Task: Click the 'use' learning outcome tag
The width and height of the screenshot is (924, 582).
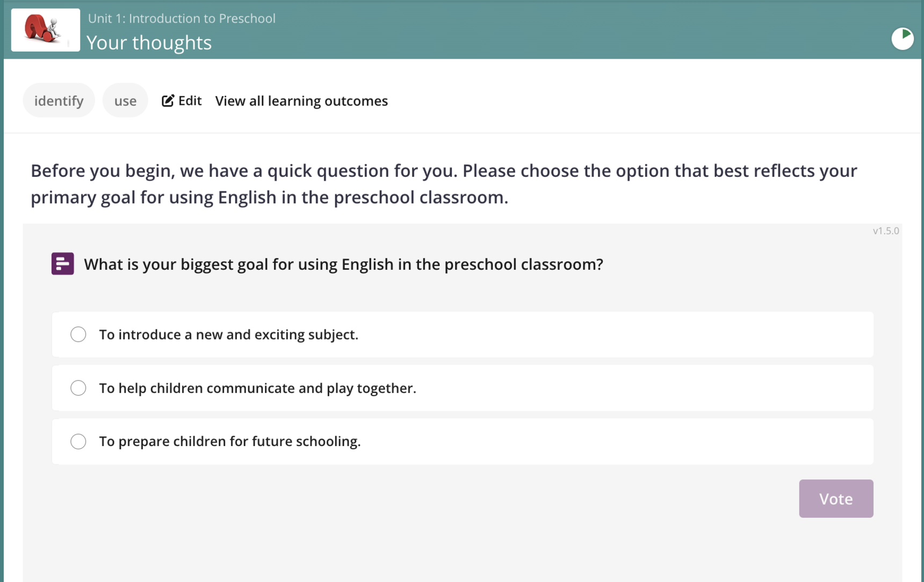Action: pos(125,100)
